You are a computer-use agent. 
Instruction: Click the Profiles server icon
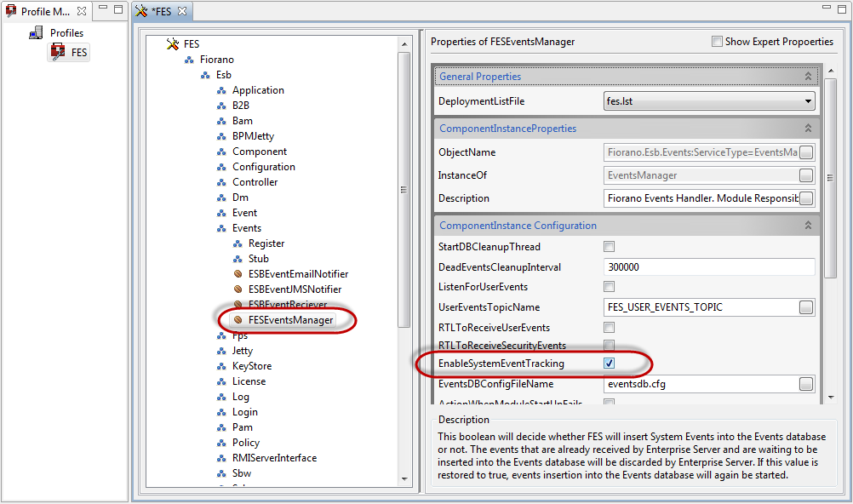point(36,33)
